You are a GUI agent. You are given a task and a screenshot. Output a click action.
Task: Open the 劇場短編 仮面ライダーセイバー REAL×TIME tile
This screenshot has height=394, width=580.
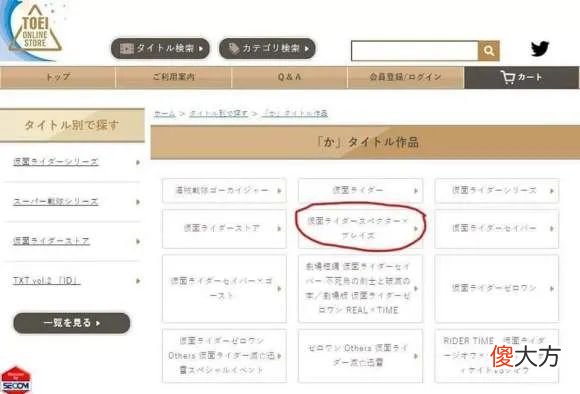pos(361,289)
